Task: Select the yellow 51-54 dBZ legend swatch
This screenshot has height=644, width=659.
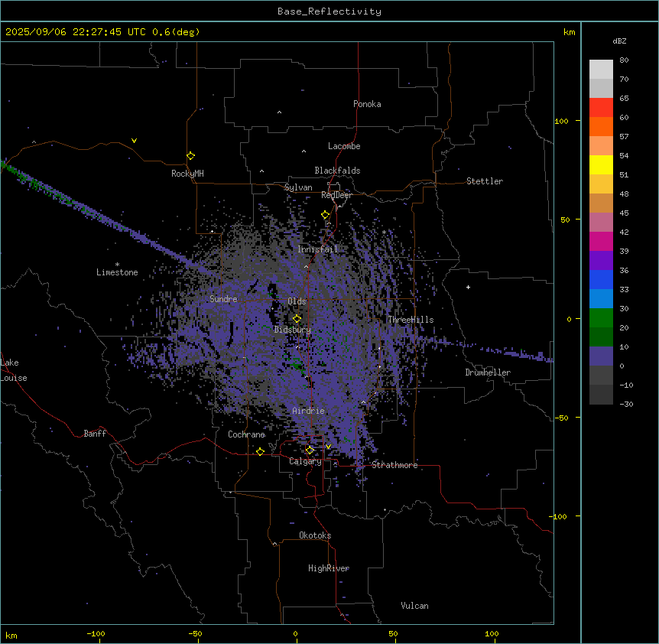Action: [x=601, y=164]
